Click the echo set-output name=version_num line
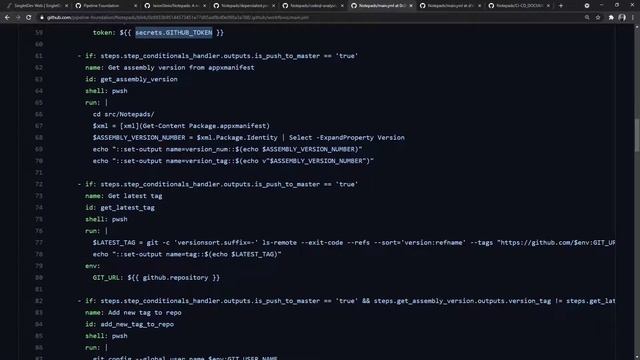Screen dimensions: 640x360 (x=227, y=149)
